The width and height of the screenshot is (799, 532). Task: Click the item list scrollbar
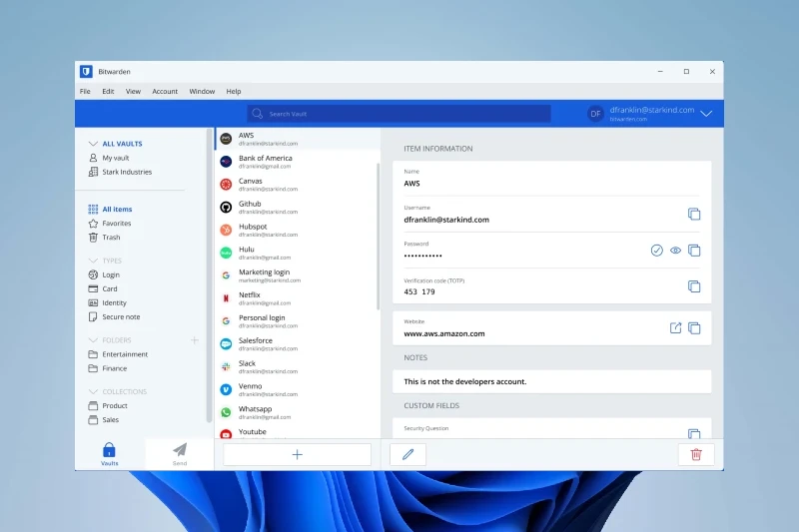pos(379,237)
